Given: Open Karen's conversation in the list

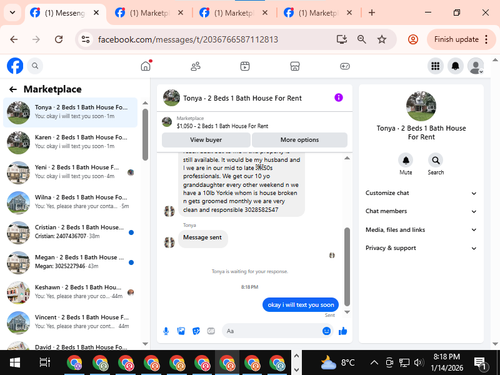Looking at the screenshot, I should click(70, 142).
